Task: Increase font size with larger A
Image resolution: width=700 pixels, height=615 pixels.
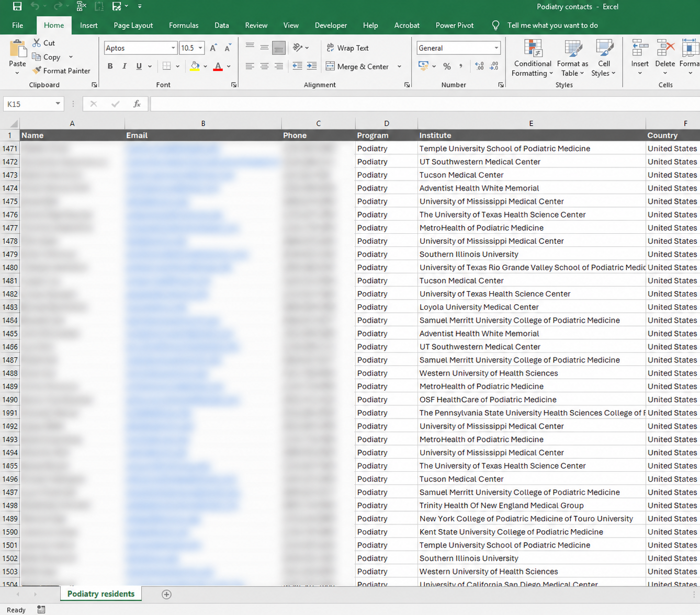Action: click(x=213, y=48)
